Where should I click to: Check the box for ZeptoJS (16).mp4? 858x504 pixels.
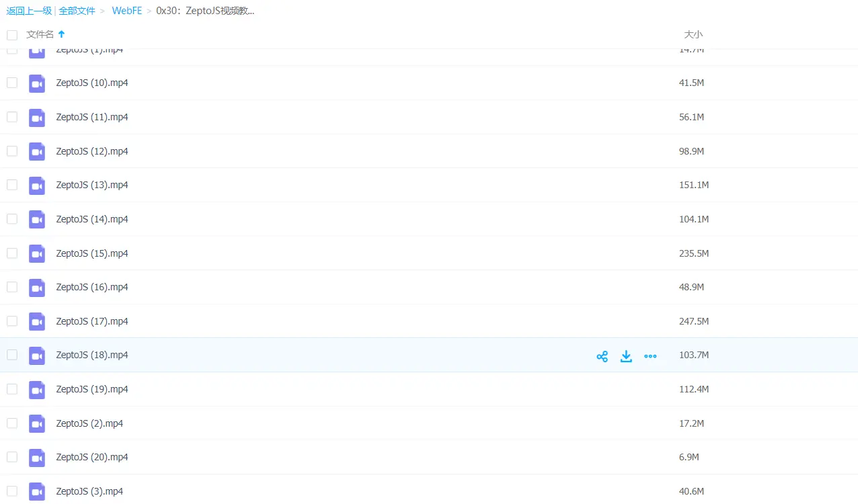12,287
